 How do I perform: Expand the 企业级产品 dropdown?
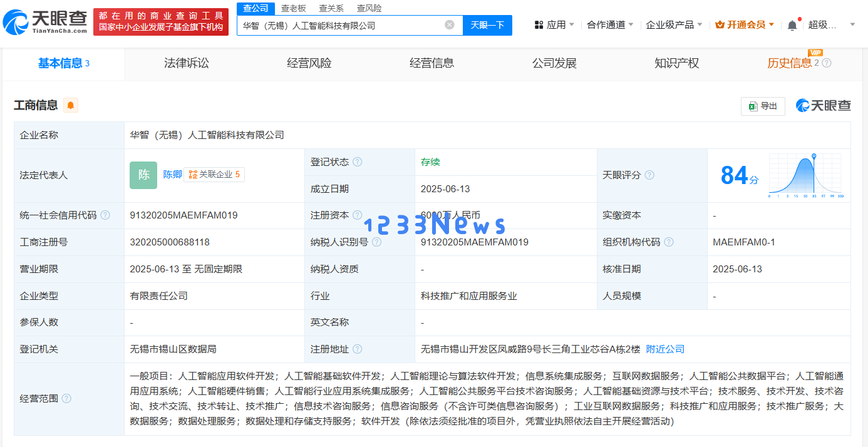pos(674,25)
